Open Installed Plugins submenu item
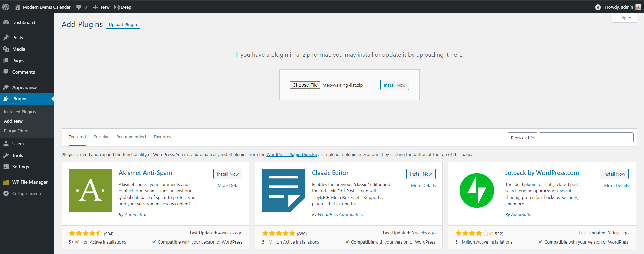This screenshot has width=644, height=254. (x=20, y=112)
